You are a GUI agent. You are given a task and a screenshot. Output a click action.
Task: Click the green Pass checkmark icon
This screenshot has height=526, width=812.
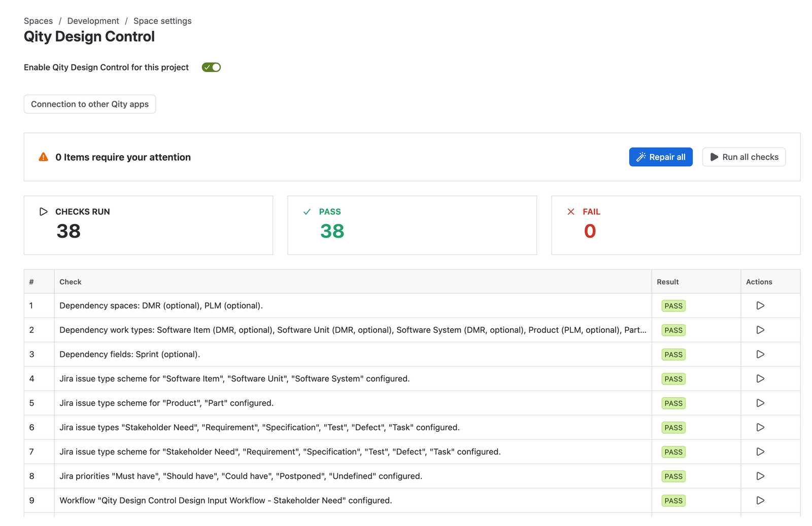pyautogui.click(x=307, y=212)
